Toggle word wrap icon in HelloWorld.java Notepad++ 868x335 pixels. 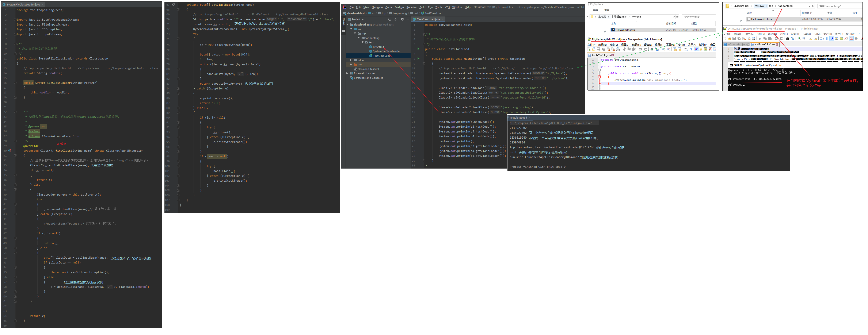tap(686, 50)
